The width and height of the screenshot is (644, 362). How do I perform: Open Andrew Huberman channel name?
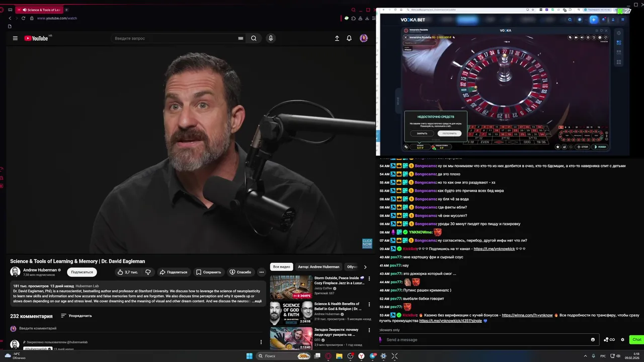(x=40, y=270)
